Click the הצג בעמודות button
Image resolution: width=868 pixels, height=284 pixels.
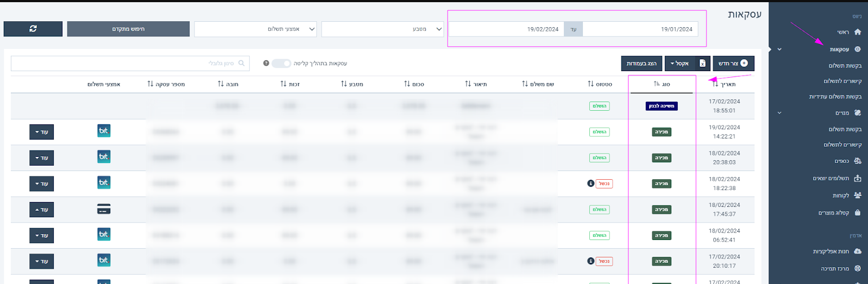[641, 64]
